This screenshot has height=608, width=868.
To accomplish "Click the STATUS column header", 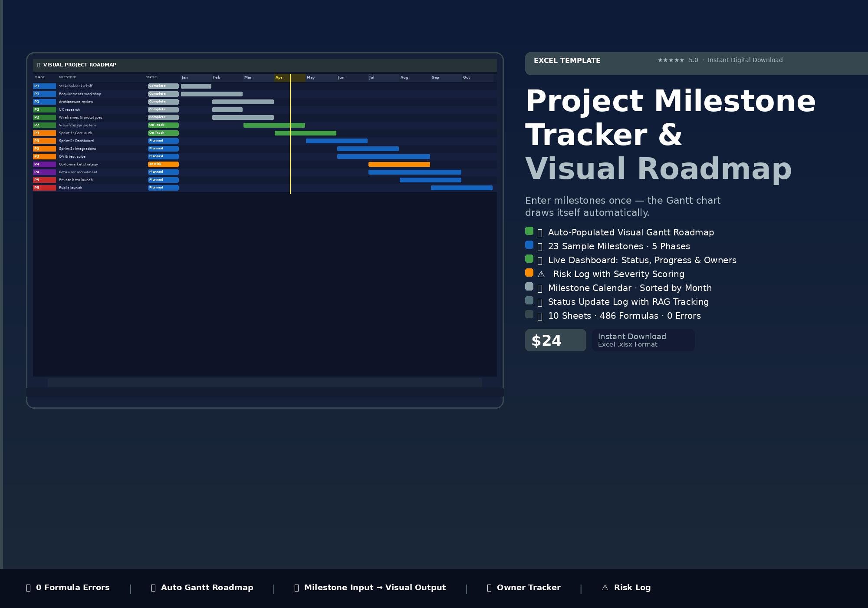I will tap(151, 77).
